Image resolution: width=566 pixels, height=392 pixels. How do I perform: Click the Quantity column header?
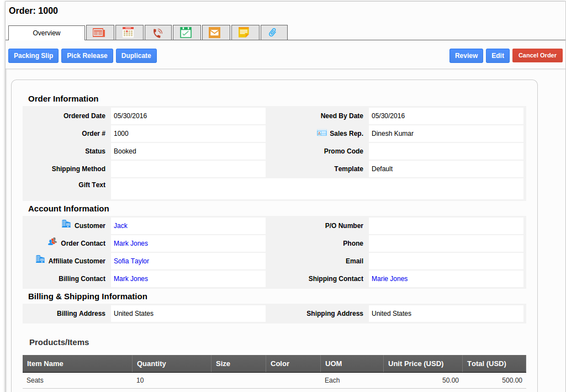172,364
